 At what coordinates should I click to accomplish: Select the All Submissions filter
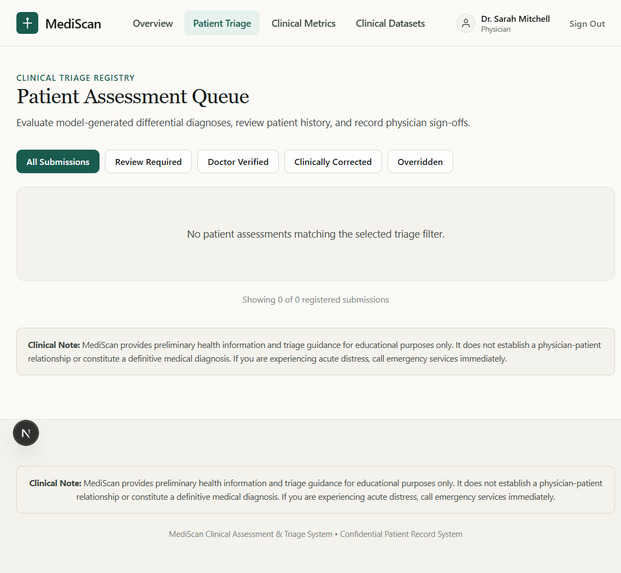58,162
